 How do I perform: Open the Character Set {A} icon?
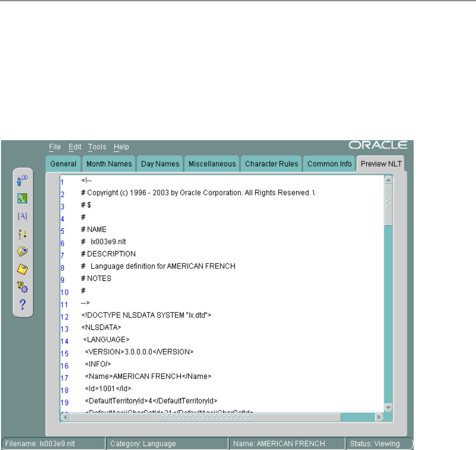[23, 216]
